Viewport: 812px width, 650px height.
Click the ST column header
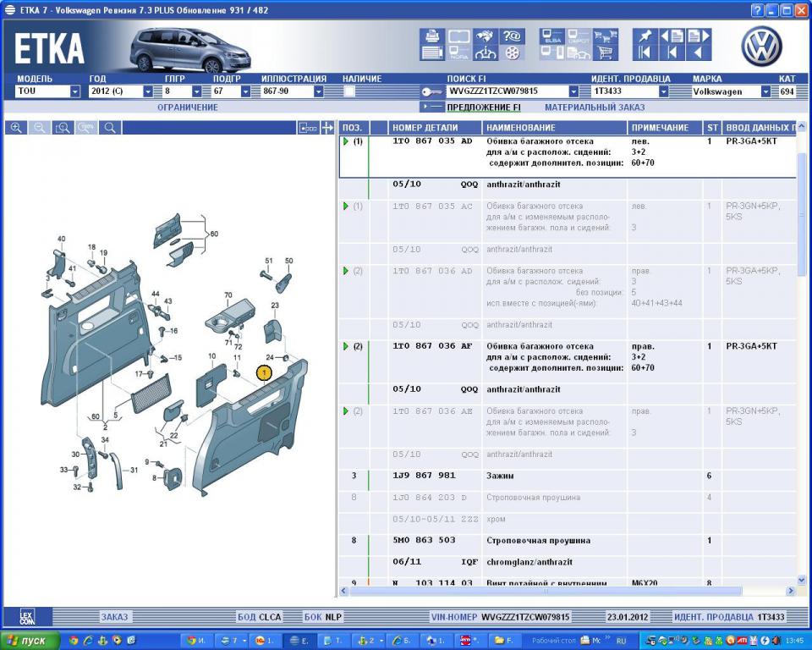pos(712,128)
